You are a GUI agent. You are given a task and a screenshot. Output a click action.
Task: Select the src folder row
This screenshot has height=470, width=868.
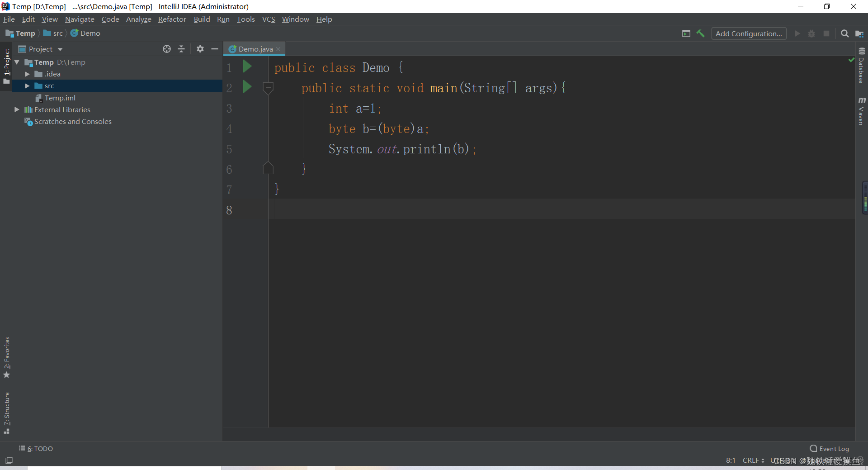coord(117,85)
